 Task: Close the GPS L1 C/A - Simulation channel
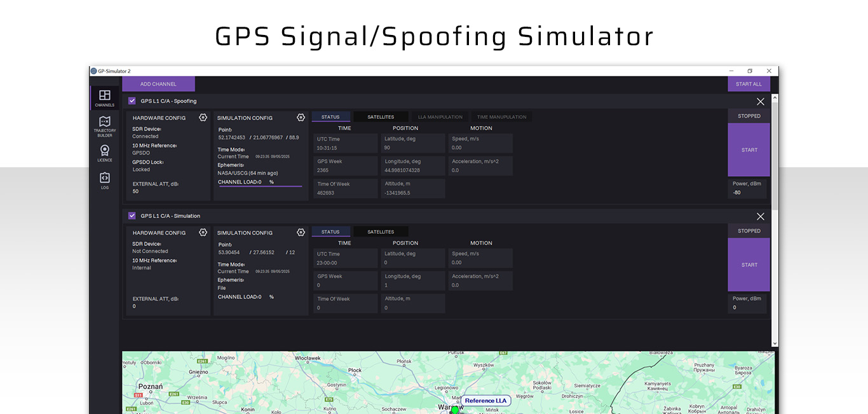[760, 216]
